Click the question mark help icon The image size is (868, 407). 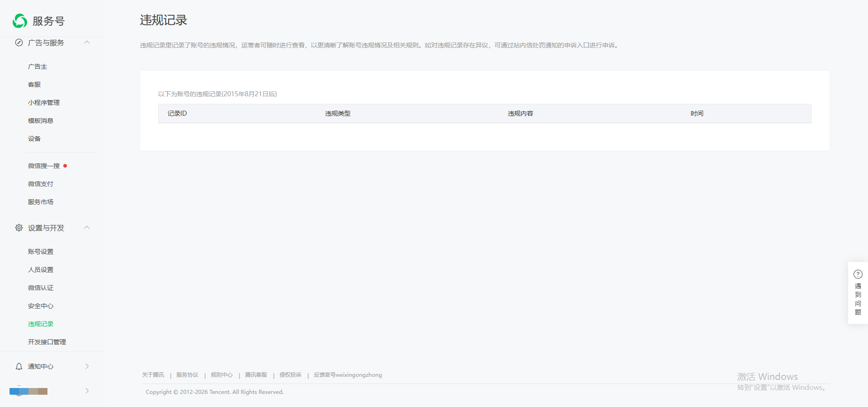(858, 274)
